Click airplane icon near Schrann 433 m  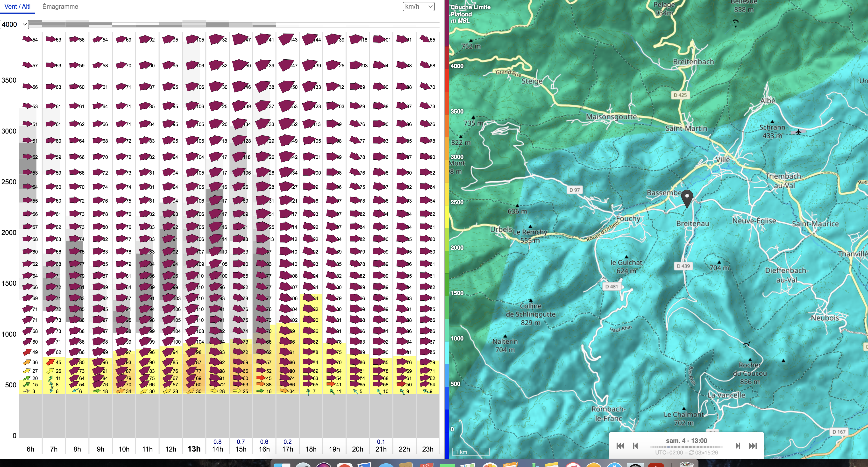point(798,132)
